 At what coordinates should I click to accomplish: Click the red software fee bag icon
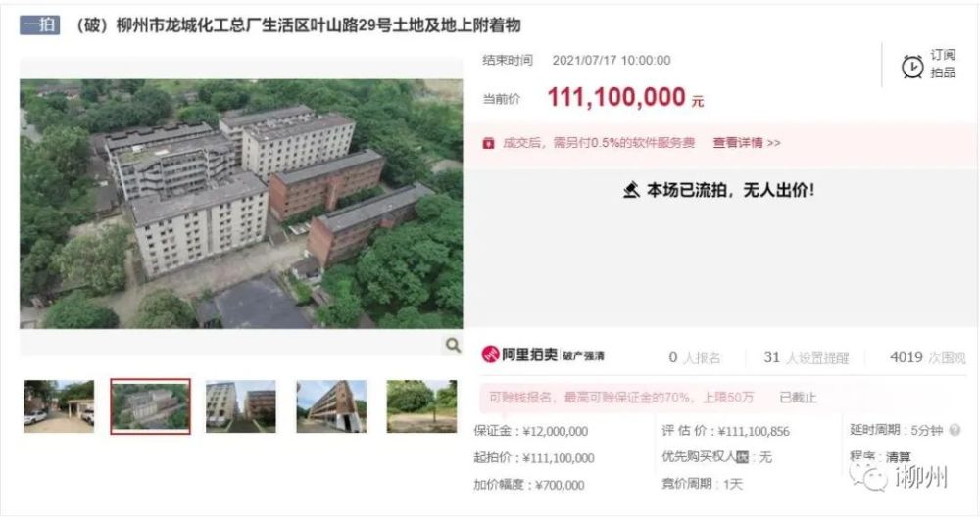coord(488,143)
